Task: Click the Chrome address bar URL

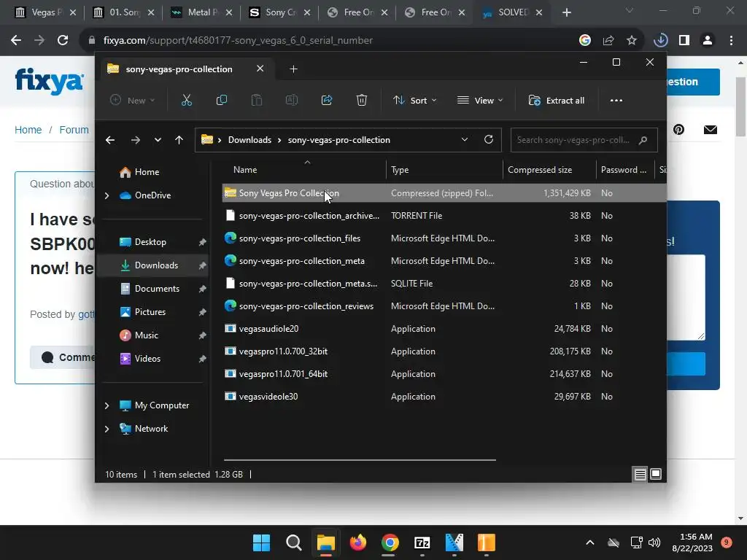Action: click(x=238, y=41)
